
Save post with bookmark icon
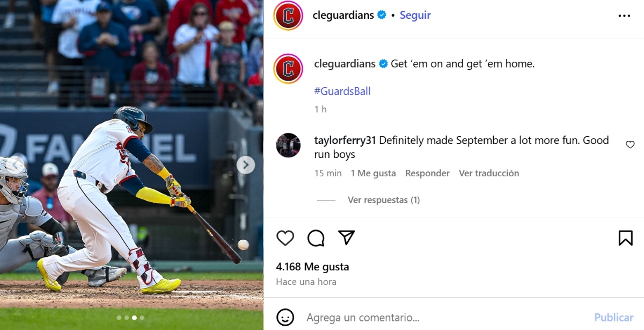[x=626, y=238]
